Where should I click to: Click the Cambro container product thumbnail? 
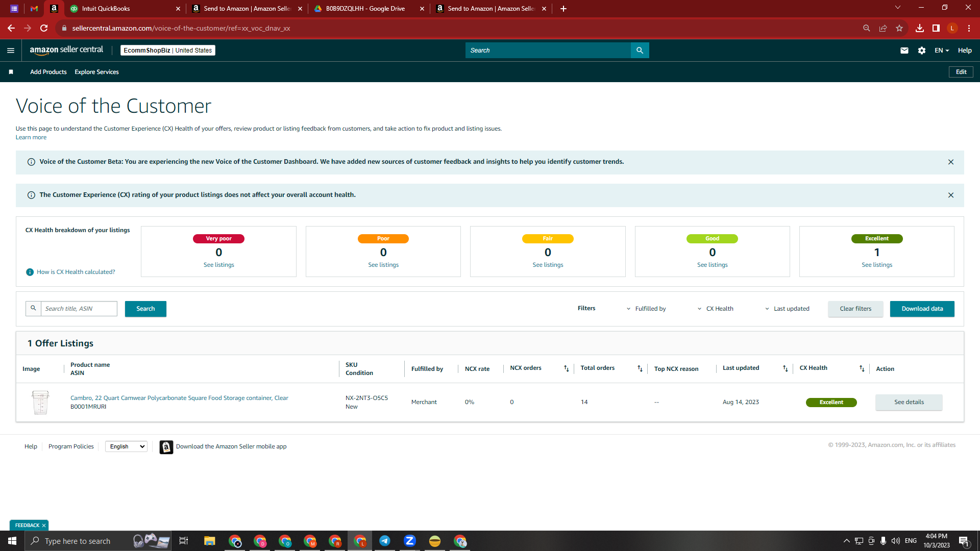click(x=40, y=403)
